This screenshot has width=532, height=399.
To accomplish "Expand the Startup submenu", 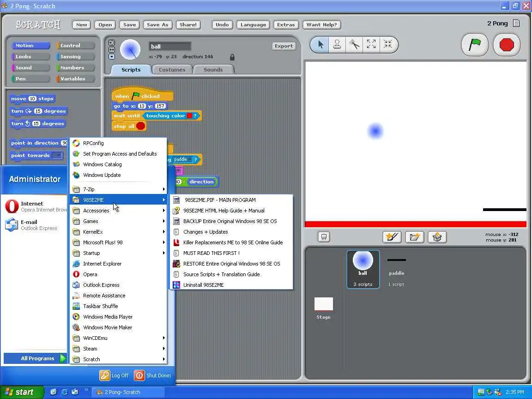I will point(118,253).
